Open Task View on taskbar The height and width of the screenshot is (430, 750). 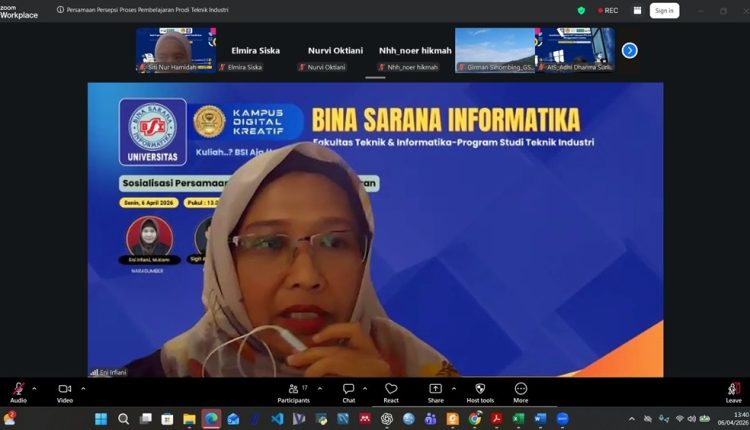click(x=145, y=419)
